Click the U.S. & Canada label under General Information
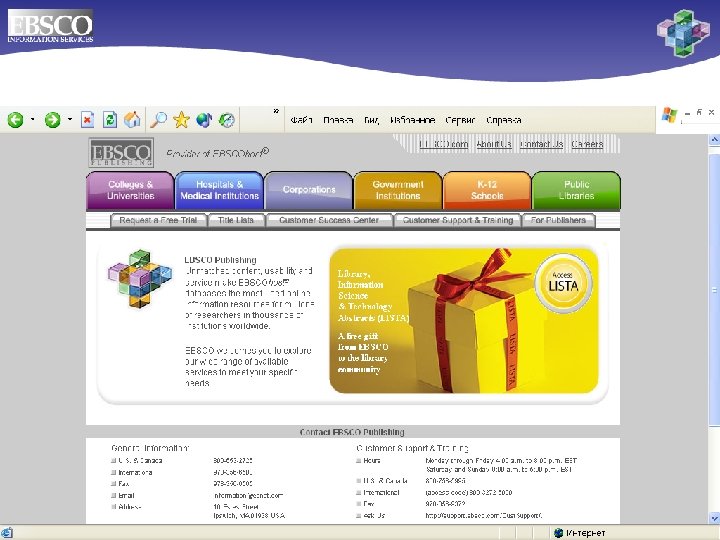720x540 pixels. 141,461
